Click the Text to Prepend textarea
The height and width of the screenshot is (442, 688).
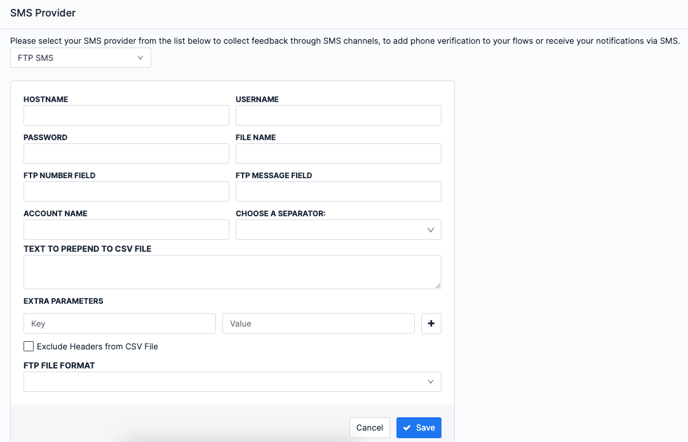[232, 272]
